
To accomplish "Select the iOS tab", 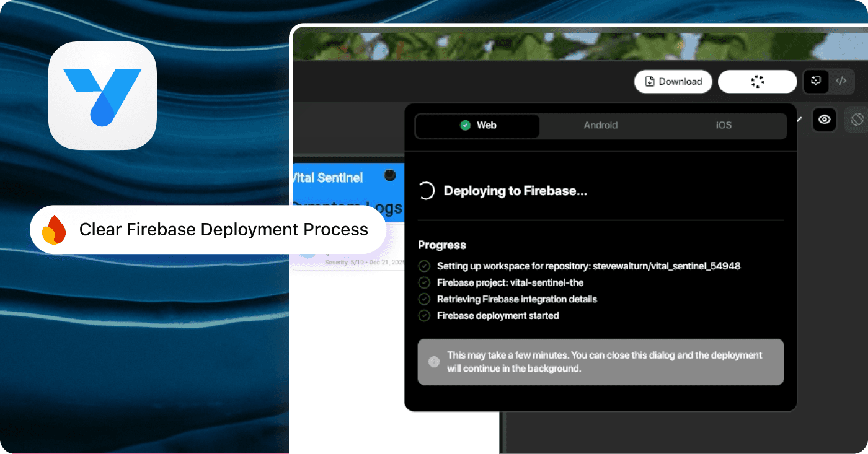I will pos(724,126).
